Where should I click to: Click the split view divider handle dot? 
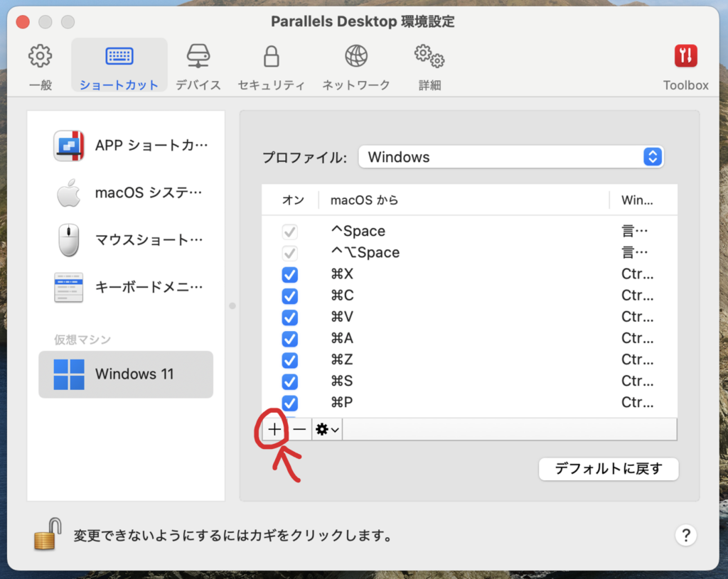(x=232, y=305)
